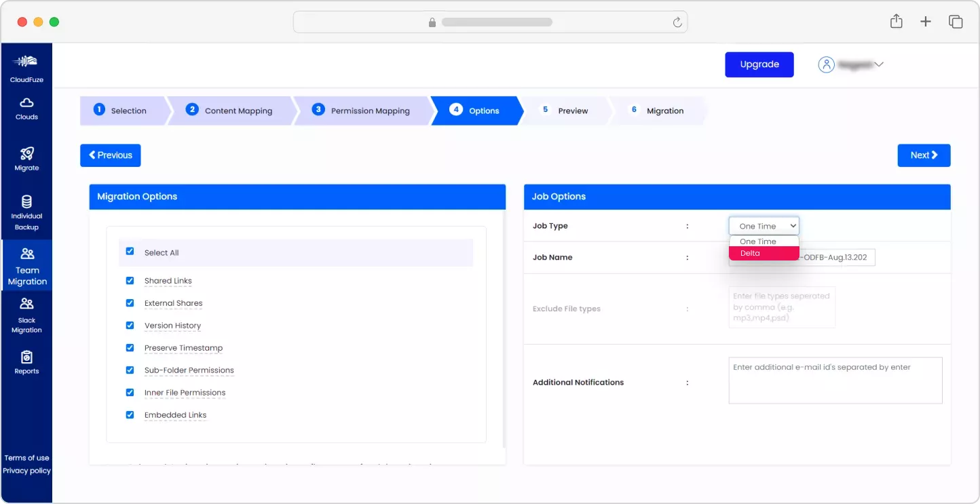Uncheck the Inner File Permissions checkbox
Screen dimensions: 980x504
pyautogui.click(x=130, y=392)
